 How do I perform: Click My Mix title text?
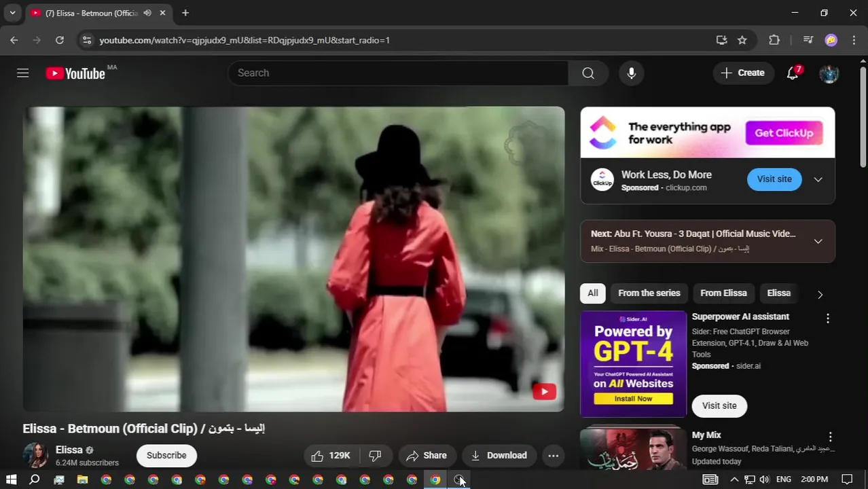706,435
